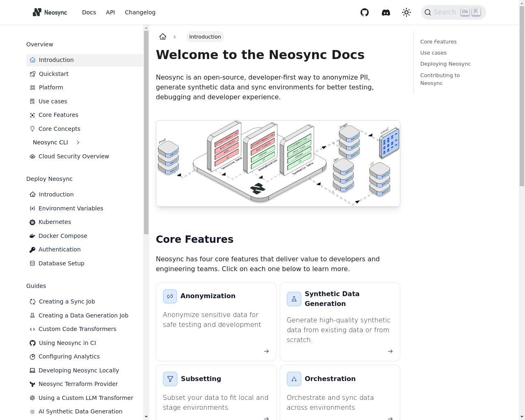Focus the Search input field

tap(454, 12)
